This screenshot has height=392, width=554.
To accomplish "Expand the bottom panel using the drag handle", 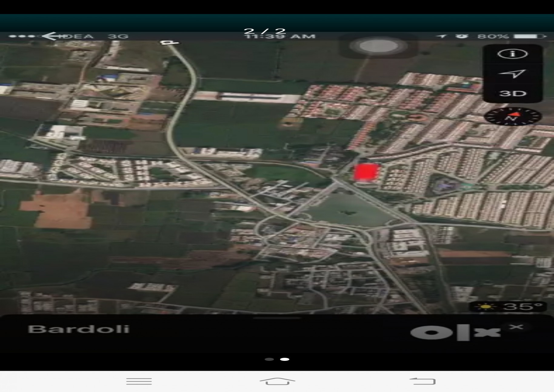I will (277, 318).
